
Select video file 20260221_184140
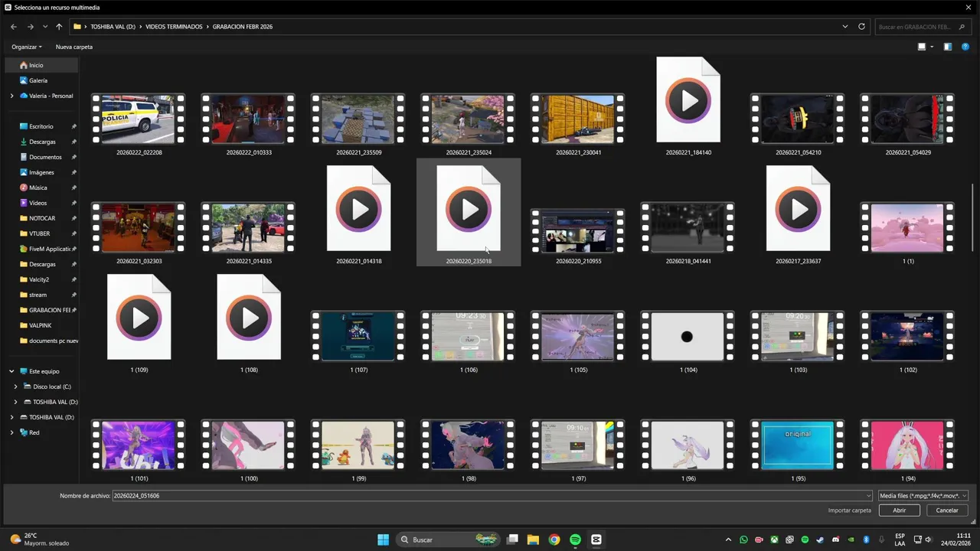[688, 99]
